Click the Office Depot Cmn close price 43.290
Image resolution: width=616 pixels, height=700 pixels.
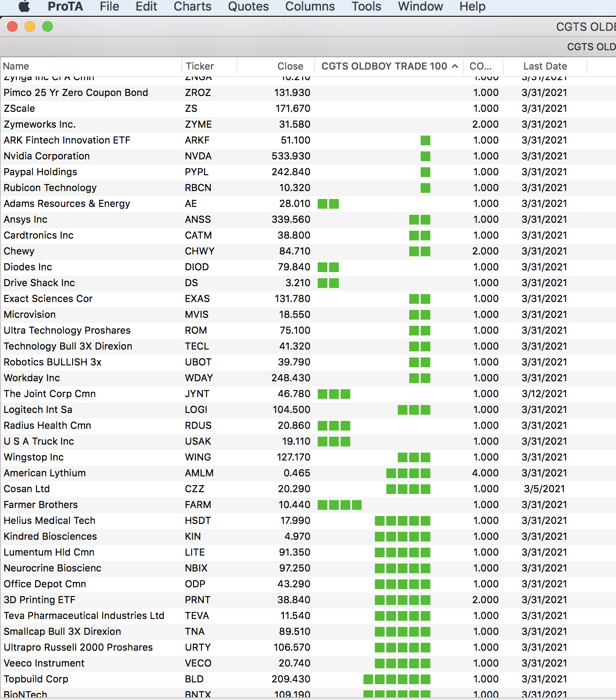point(294,584)
